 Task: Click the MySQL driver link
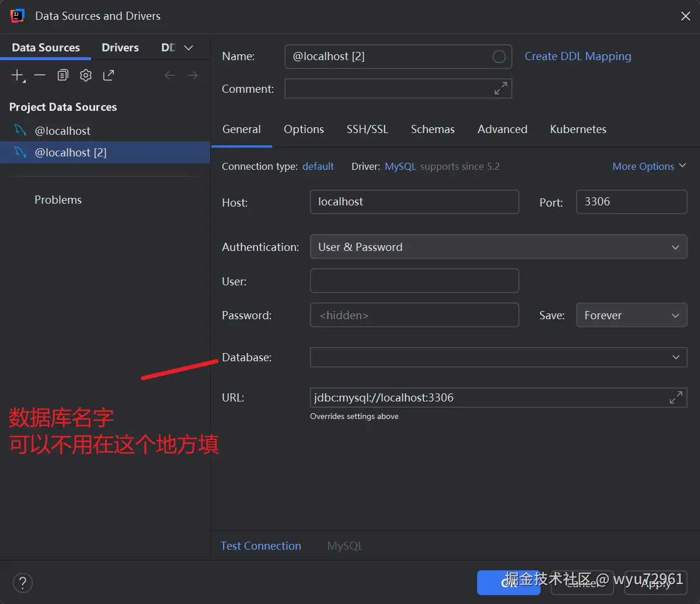tap(400, 166)
